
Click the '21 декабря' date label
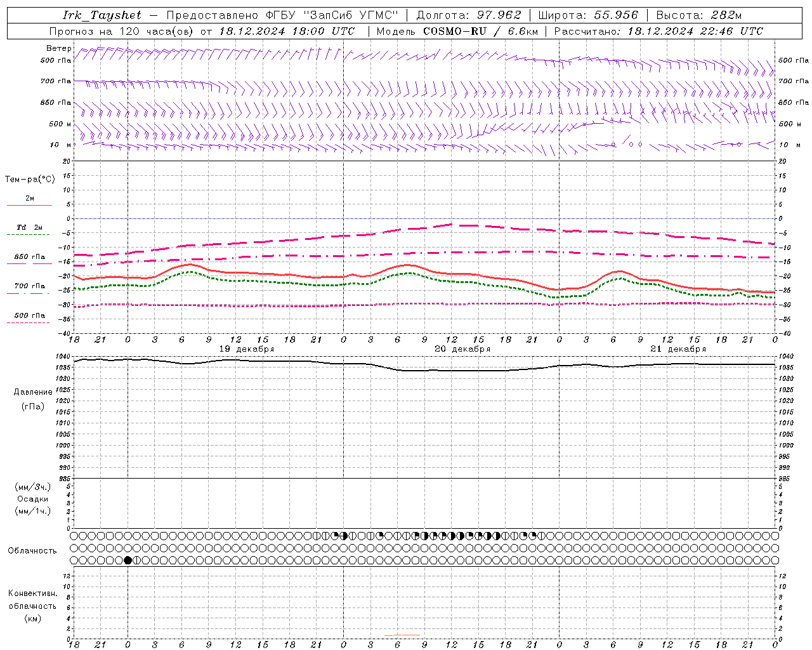point(678,349)
